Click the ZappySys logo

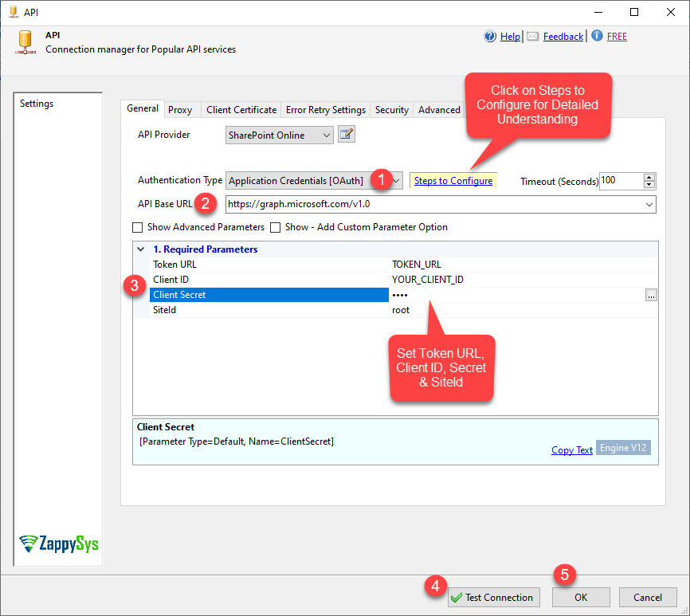tap(58, 543)
